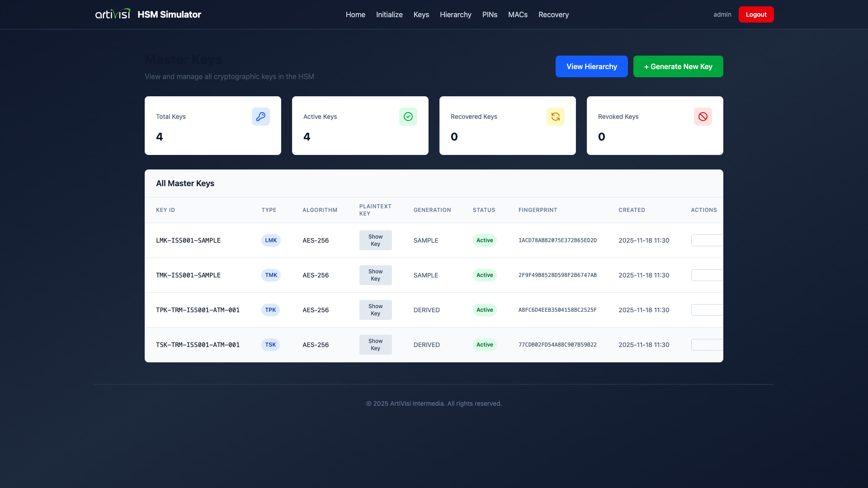Show key for LMK-ISS001-SAMPLE
The height and width of the screenshot is (488, 868).
pyautogui.click(x=375, y=240)
